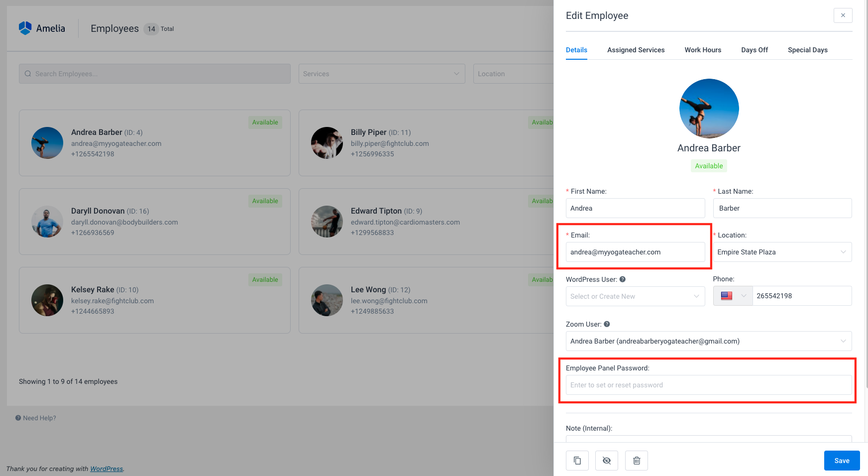
Task: Click Andrea Barber's profile photo
Action: [709, 108]
